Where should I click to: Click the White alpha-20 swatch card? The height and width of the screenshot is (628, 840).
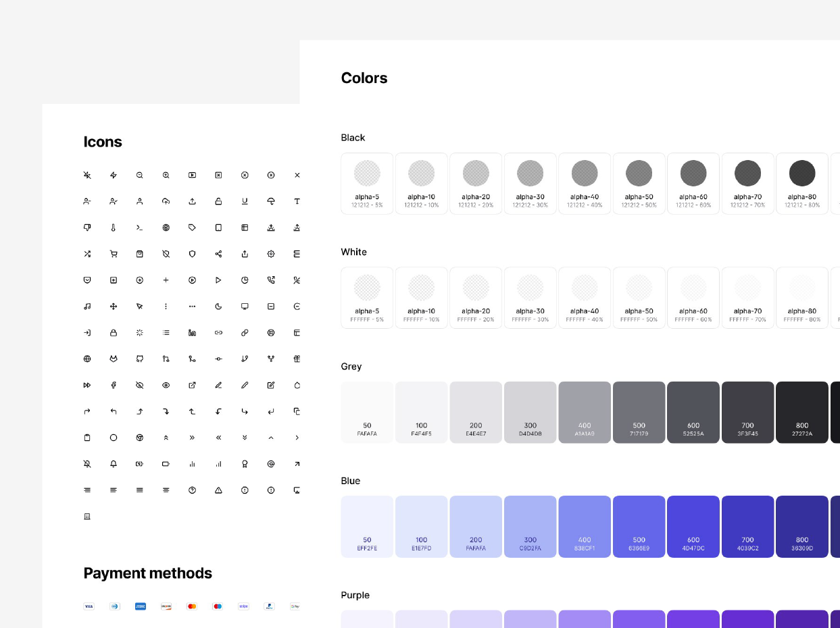(x=476, y=298)
